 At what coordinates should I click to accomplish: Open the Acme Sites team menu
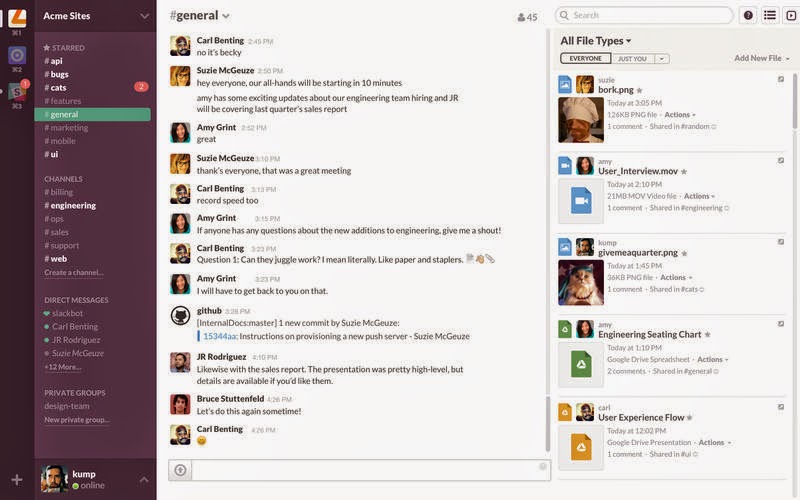coord(96,16)
